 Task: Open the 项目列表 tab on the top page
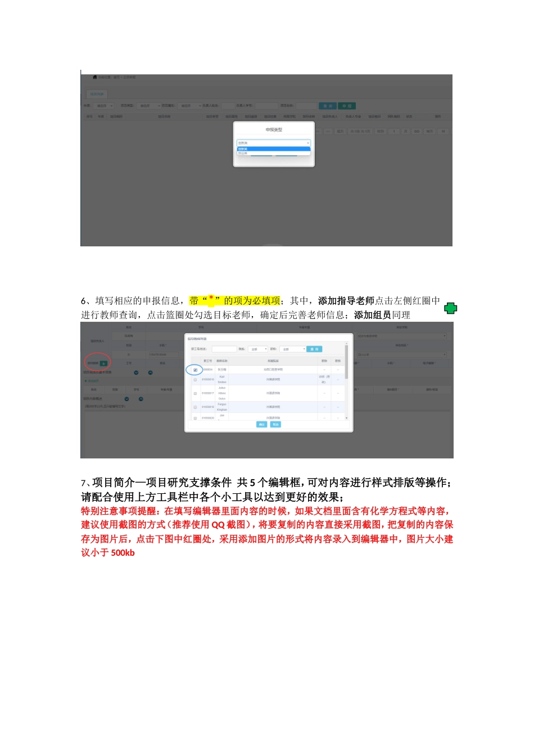tap(97, 94)
